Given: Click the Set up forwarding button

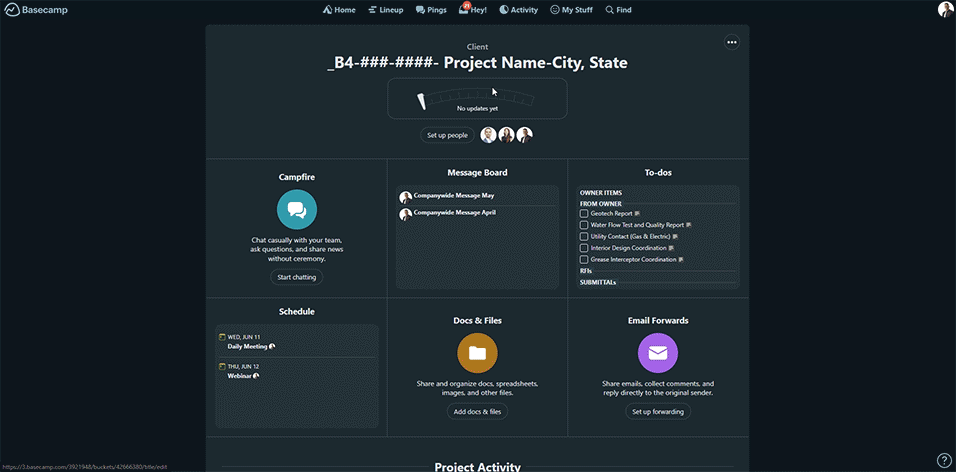Looking at the screenshot, I should click(x=658, y=412).
